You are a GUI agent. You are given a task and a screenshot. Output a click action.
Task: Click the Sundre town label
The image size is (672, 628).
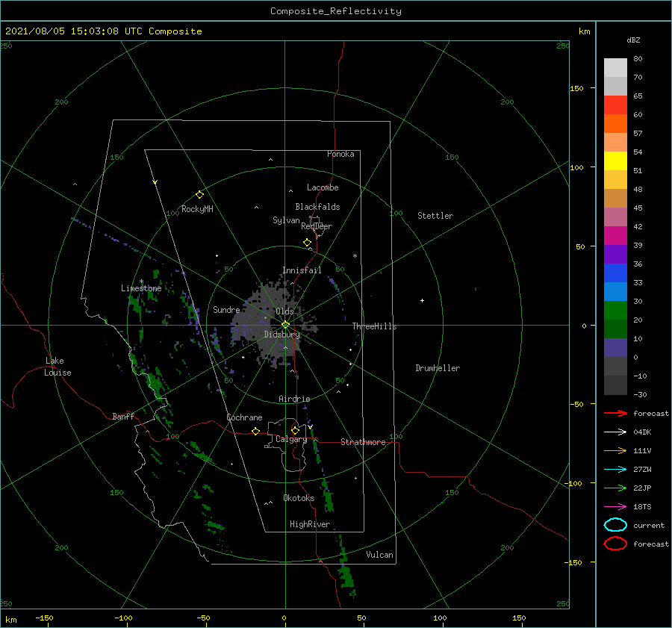pyautogui.click(x=226, y=309)
